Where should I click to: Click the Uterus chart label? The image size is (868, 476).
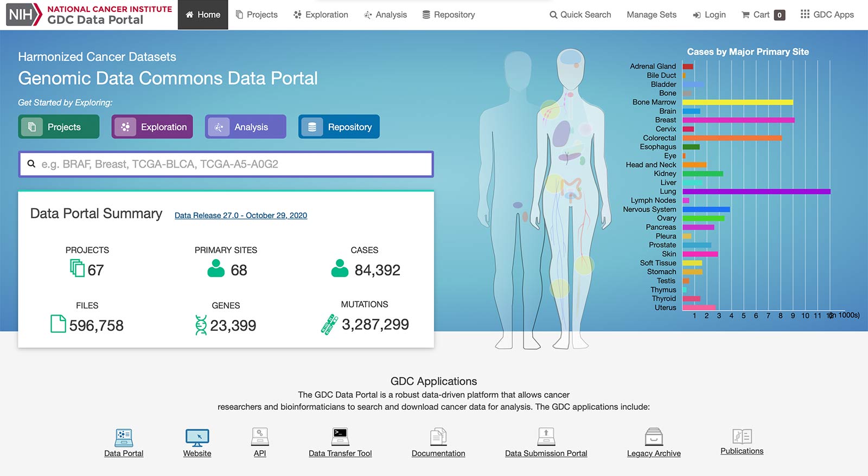click(665, 307)
